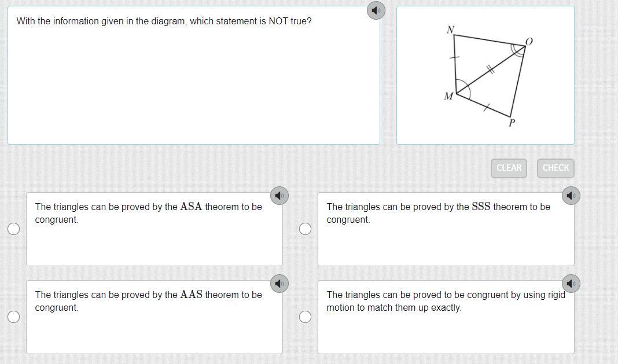618x364 pixels.
Task: Click vertex label N in the diagram
Action: point(450,30)
